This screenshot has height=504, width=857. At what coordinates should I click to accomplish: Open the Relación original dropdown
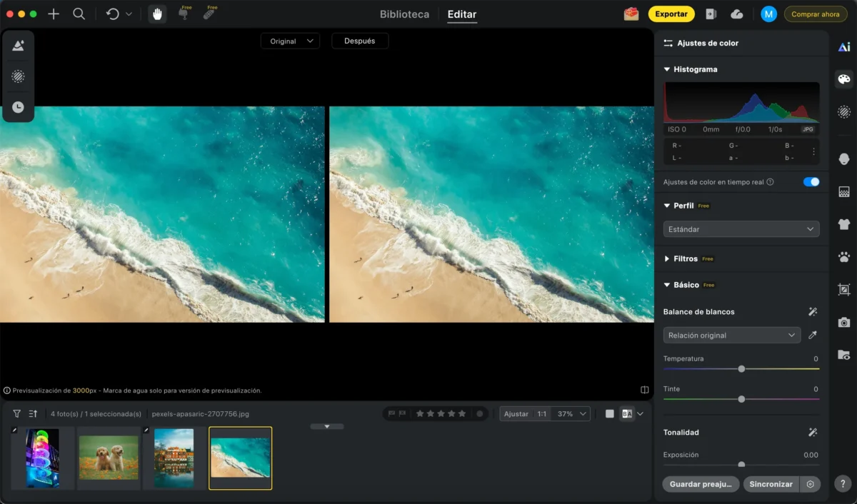pyautogui.click(x=732, y=335)
